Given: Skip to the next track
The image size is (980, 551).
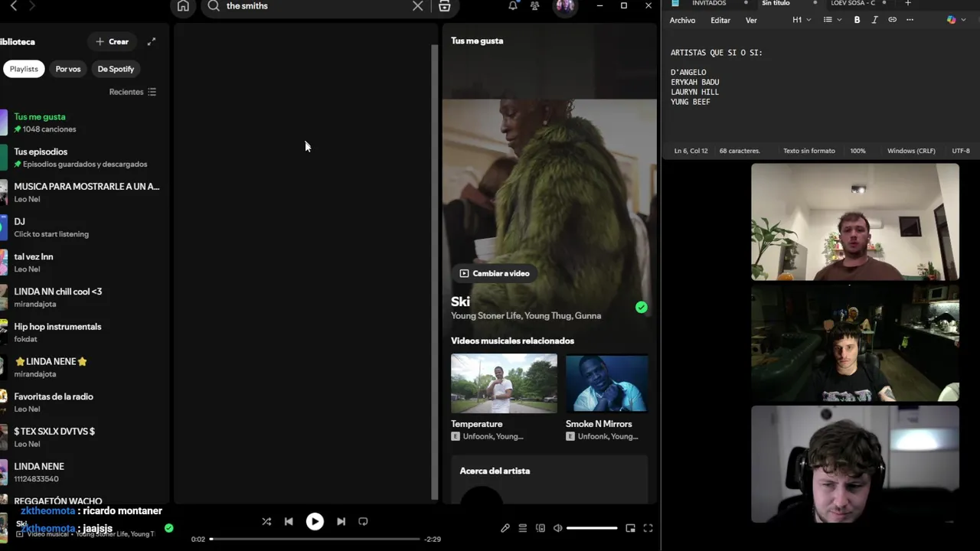Looking at the screenshot, I should [341, 521].
